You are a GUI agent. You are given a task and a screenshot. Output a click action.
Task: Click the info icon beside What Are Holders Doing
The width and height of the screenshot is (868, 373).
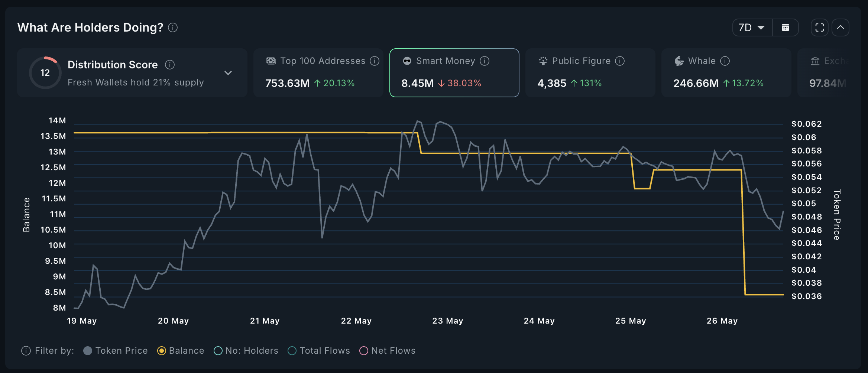coord(172,27)
